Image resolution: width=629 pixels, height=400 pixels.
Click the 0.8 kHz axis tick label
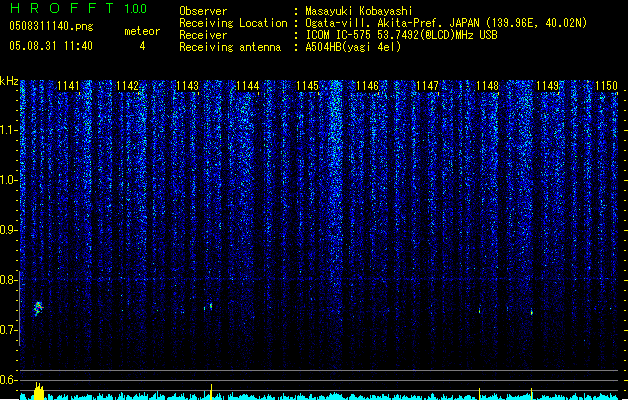(x=8, y=280)
